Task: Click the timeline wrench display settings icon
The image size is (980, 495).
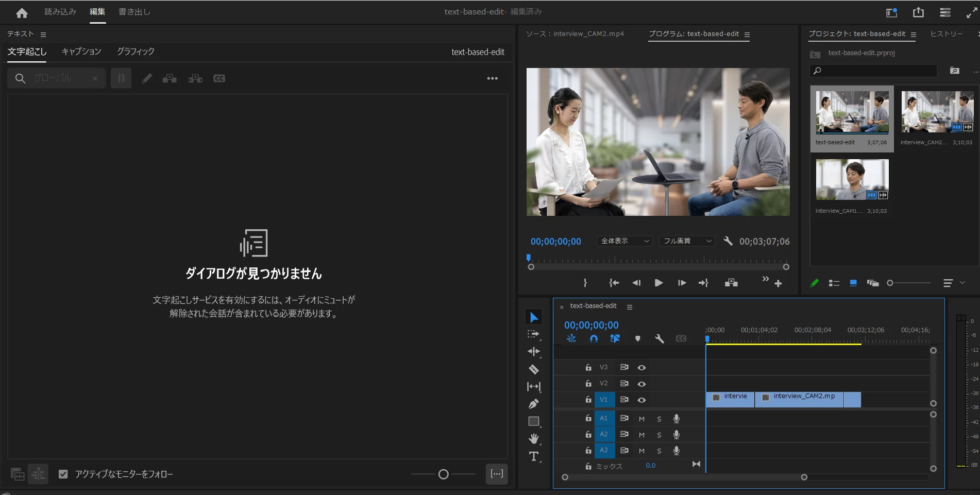Action: [x=659, y=338]
